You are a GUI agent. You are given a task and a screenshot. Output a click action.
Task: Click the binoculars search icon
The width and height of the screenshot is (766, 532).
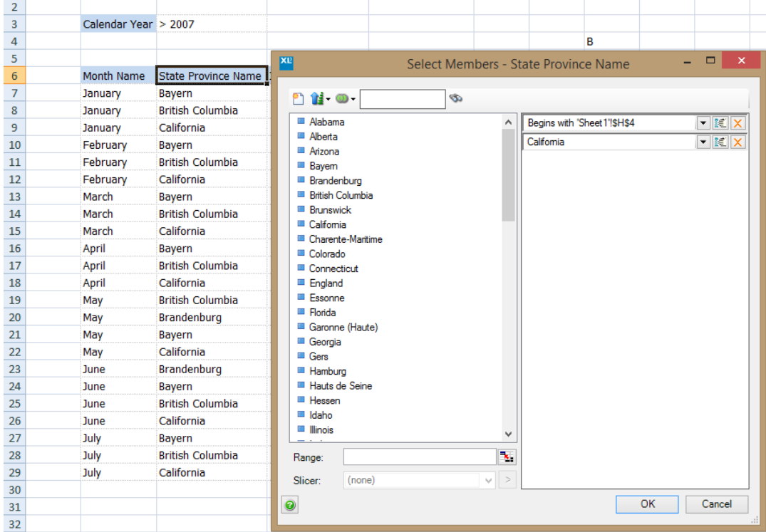pos(456,98)
